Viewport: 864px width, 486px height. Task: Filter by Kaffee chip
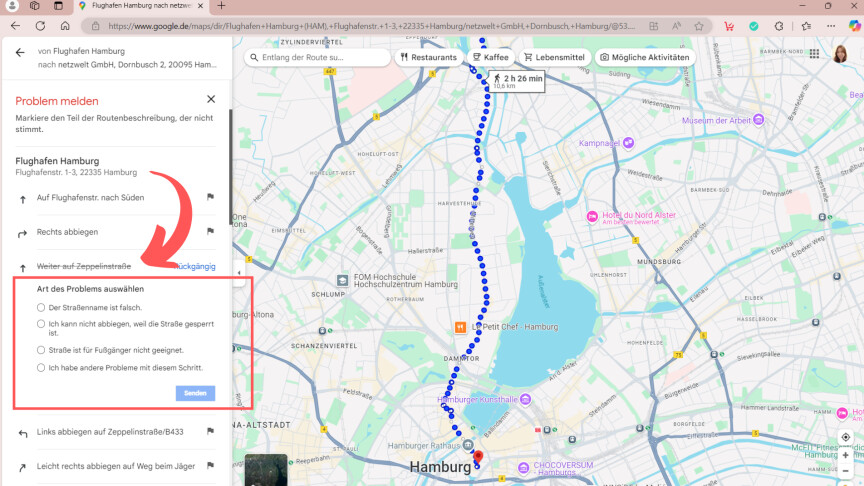[x=491, y=57]
